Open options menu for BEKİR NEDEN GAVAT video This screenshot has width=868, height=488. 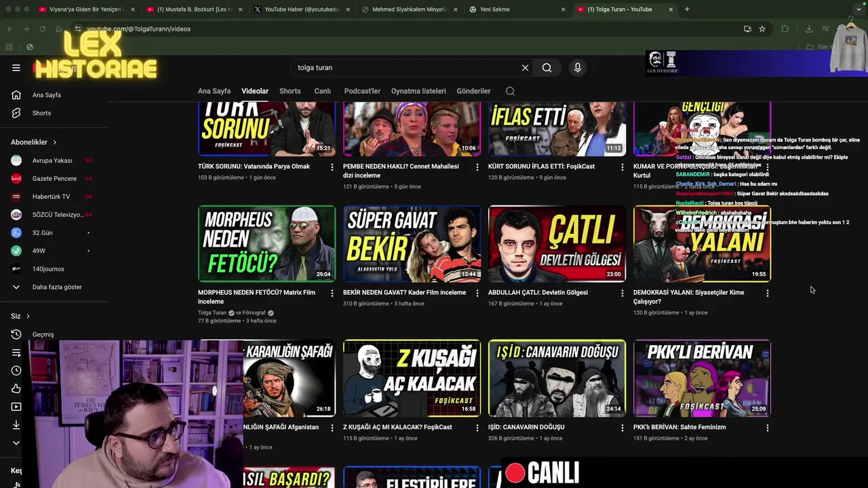[477, 293]
